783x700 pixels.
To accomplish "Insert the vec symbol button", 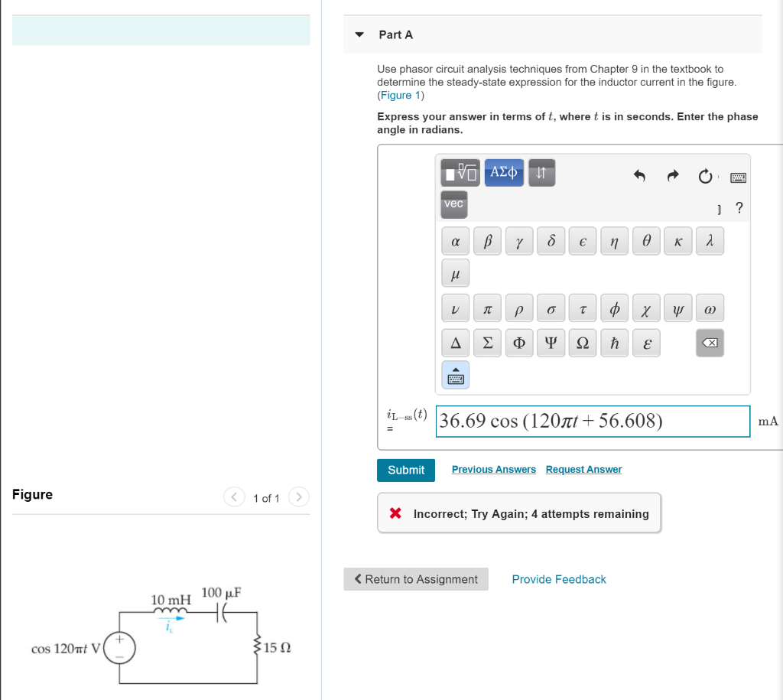I will (453, 204).
